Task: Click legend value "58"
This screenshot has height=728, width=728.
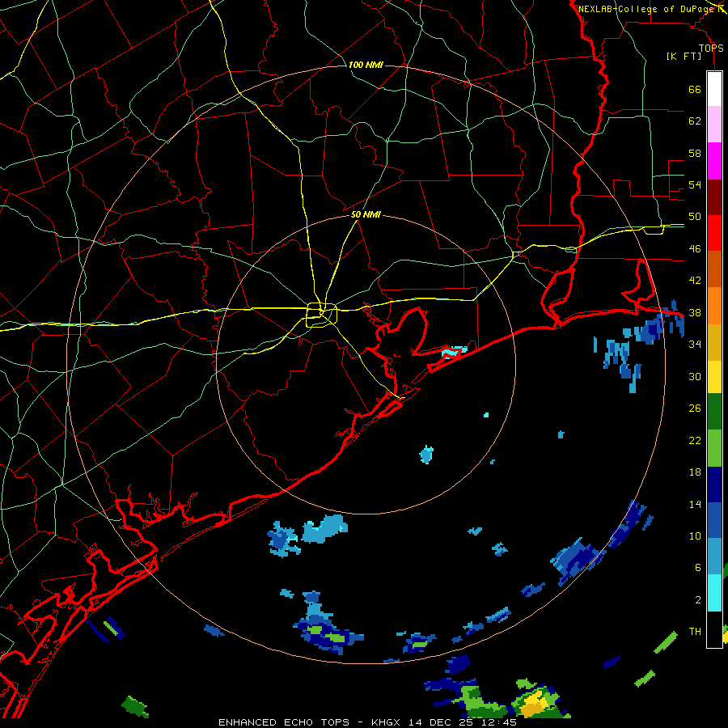Action: click(695, 153)
